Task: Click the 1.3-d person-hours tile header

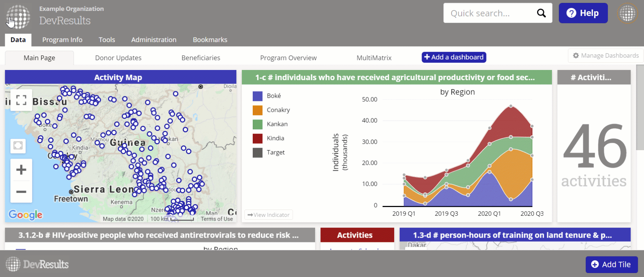Action: [515, 235]
